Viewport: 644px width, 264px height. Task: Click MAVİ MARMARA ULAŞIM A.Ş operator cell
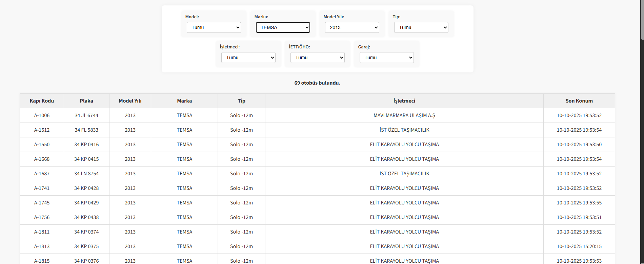point(404,115)
